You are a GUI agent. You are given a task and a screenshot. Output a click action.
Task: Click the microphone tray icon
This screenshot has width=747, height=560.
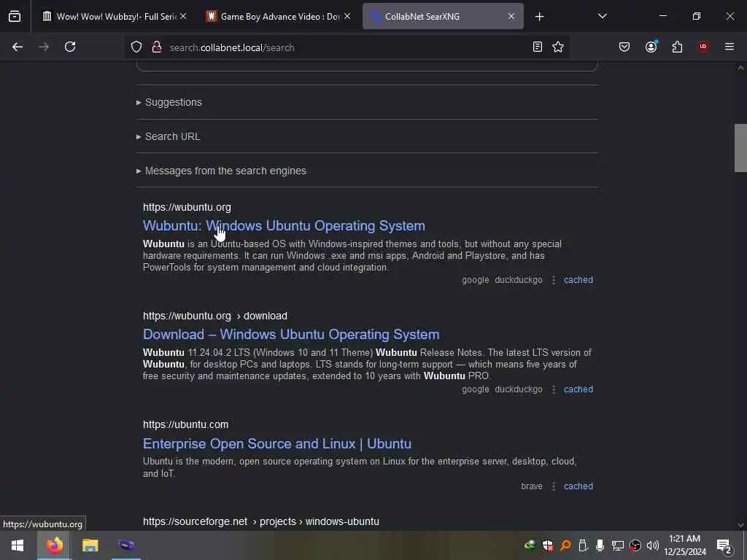[600, 545]
